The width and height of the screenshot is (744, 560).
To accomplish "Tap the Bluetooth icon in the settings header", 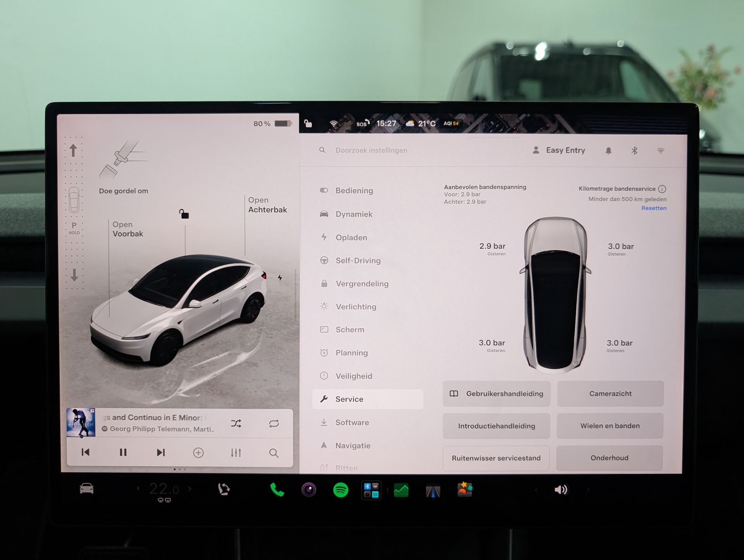I will 634,150.
